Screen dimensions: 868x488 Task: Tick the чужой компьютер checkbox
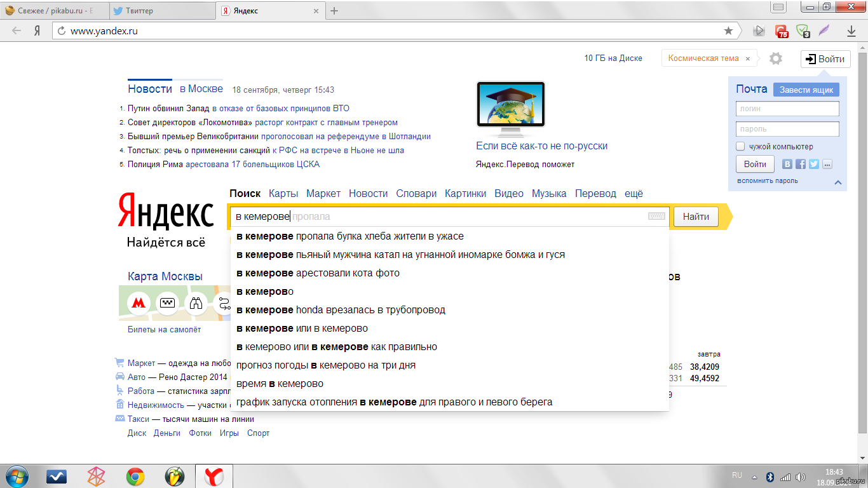pyautogui.click(x=740, y=147)
